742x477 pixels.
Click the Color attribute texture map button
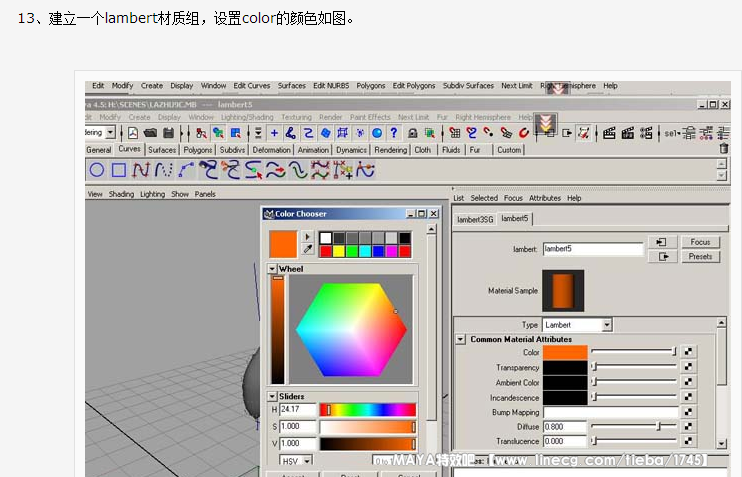[688, 352]
